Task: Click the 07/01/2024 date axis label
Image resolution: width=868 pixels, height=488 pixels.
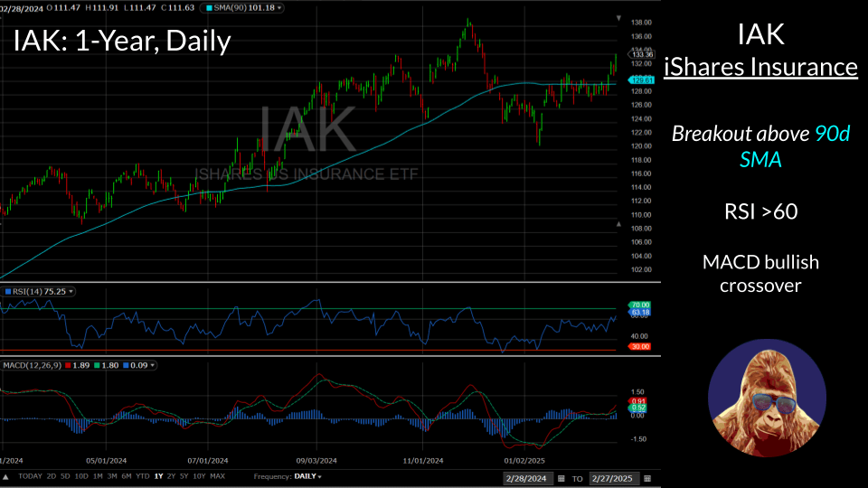Action: tap(208, 460)
